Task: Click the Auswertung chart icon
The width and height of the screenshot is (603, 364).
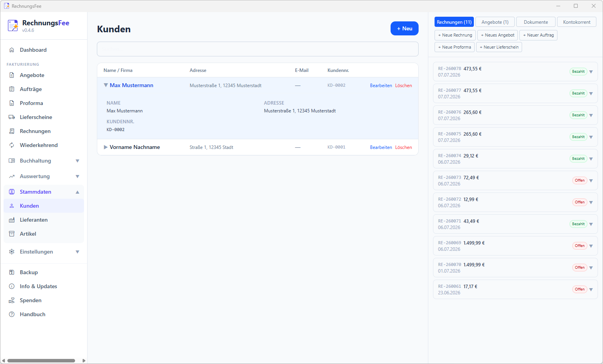Action: pyautogui.click(x=12, y=176)
